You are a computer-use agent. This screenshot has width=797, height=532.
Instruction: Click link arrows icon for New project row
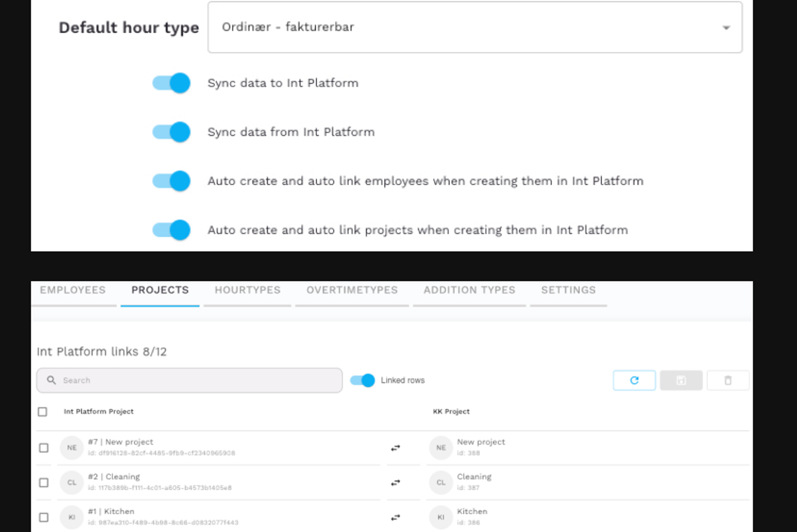395,448
